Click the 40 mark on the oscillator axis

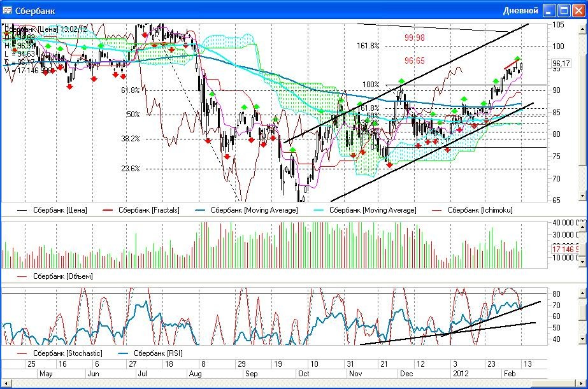pyautogui.click(x=556, y=339)
